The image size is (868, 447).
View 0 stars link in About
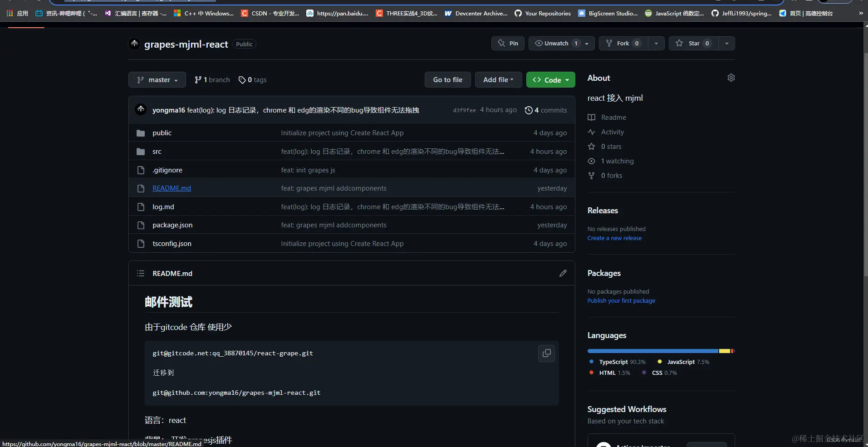(604, 147)
